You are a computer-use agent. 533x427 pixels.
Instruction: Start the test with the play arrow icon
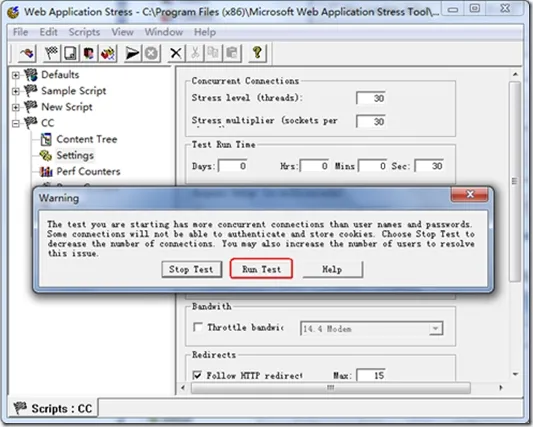[x=132, y=53]
